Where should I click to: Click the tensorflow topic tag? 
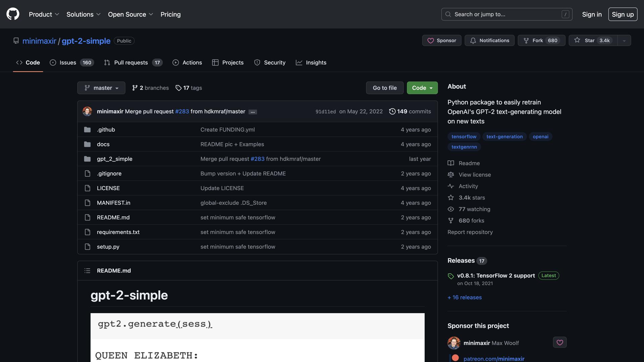click(x=464, y=136)
